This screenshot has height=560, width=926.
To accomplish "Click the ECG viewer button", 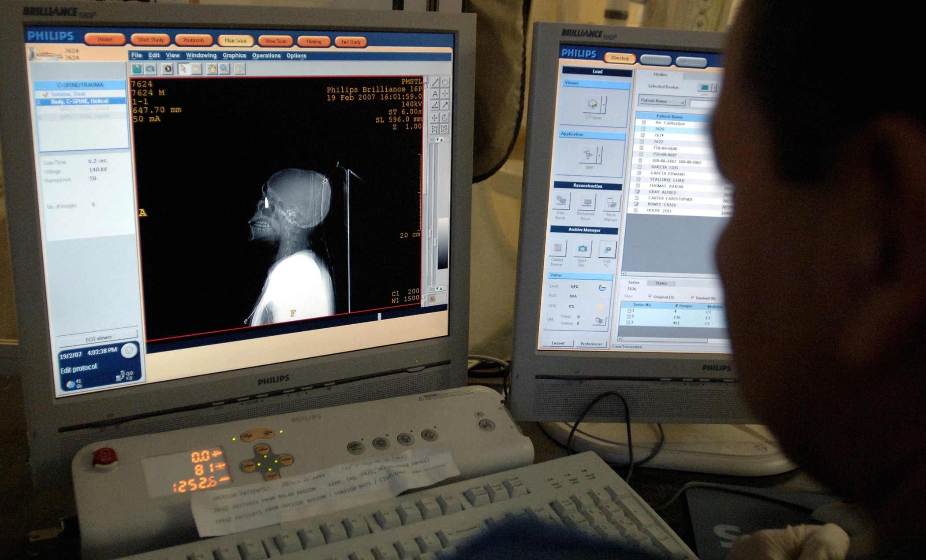I will pos(98,338).
